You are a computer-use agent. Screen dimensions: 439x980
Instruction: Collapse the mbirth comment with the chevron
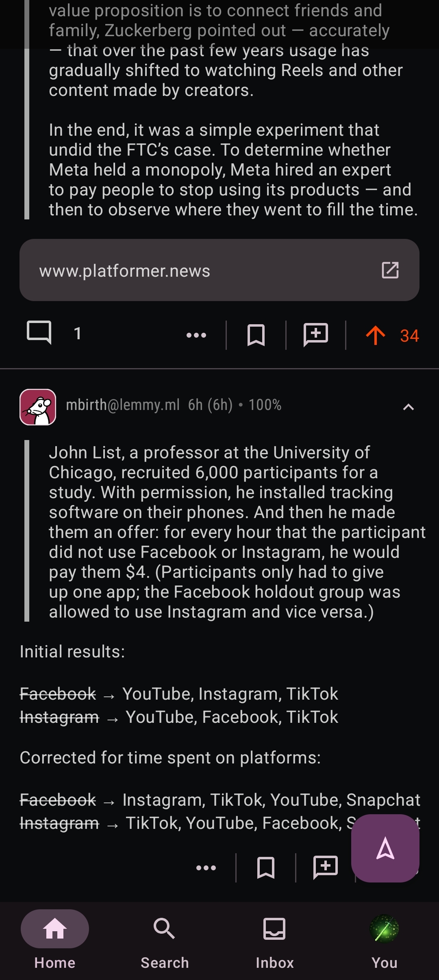(x=409, y=407)
